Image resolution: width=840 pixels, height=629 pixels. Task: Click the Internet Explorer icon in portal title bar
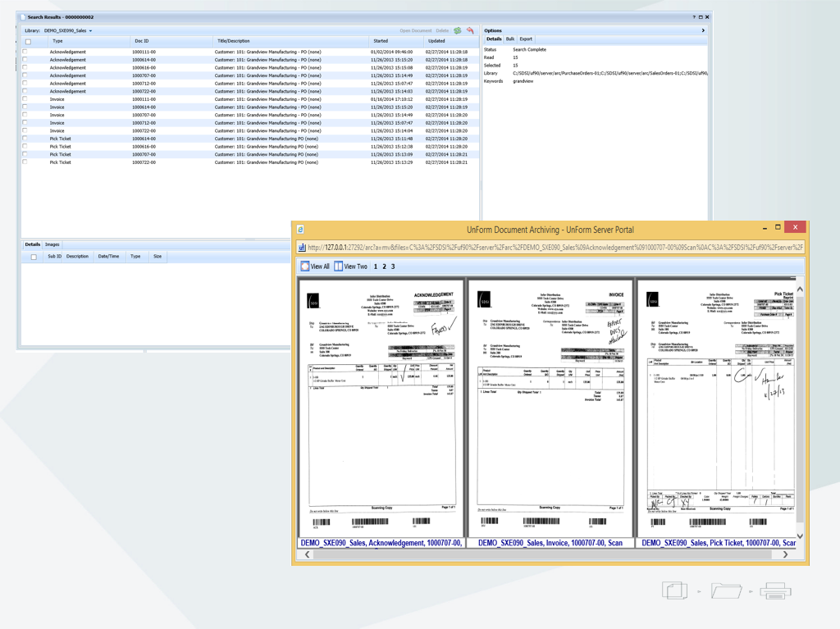(x=300, y=230)
